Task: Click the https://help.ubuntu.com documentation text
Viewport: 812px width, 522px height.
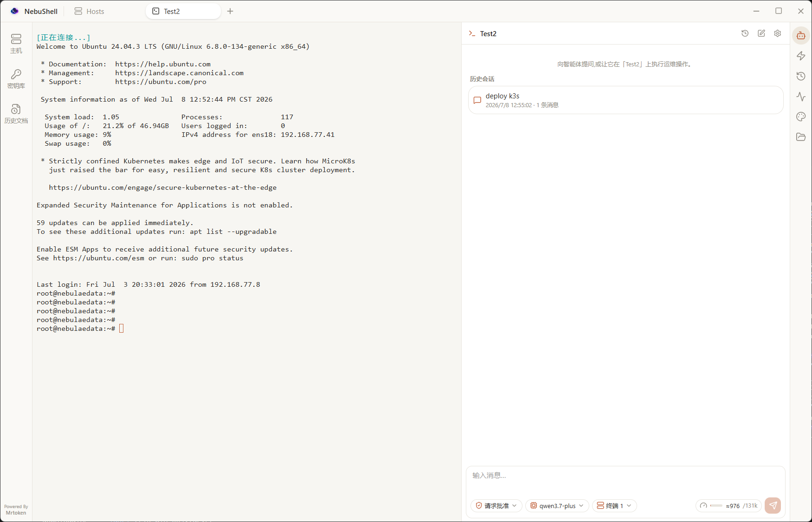Action: coord(163,64)
